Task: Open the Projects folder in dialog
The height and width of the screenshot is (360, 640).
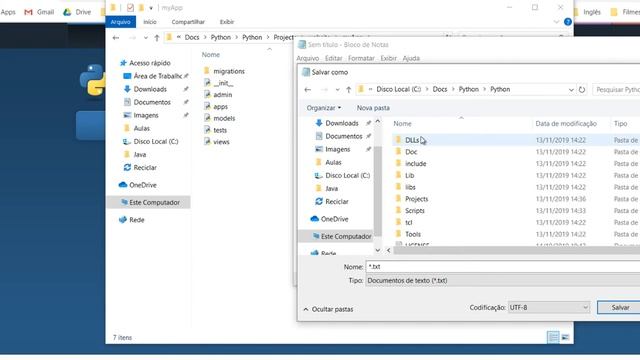Action: [416, 199]
